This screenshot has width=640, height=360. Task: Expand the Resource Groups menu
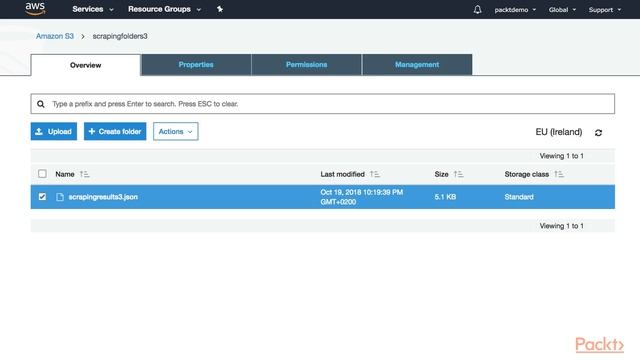coord(164,9)
